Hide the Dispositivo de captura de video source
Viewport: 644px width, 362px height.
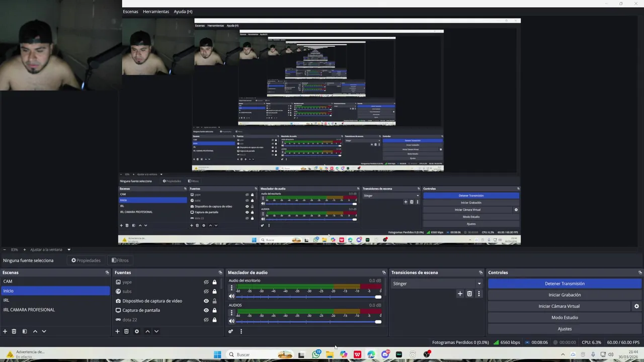[206, 301]
